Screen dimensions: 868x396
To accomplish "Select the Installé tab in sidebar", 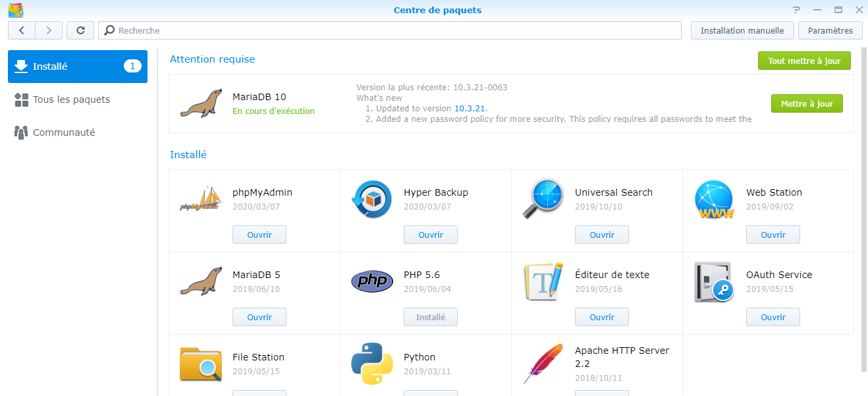I will [78, 66].
